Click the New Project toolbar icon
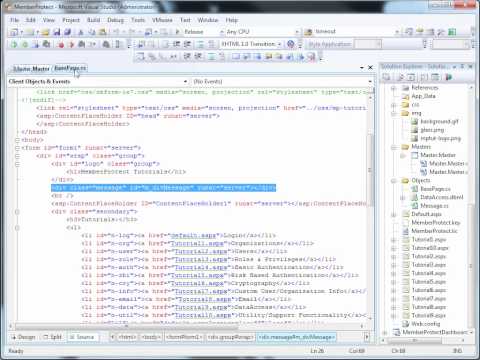This screenshot has height=360, width=480. [x=14, y=32]
